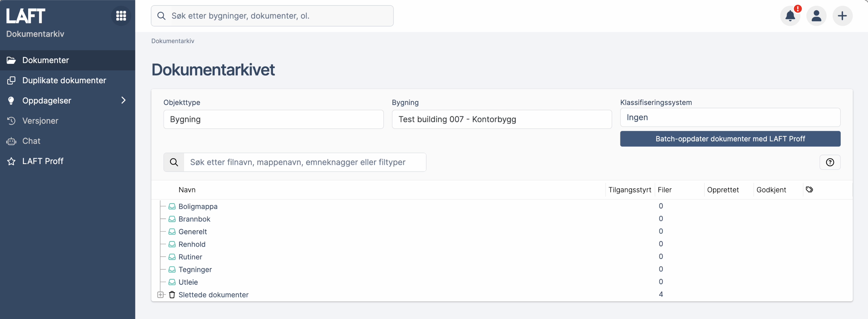Viewport: 868px width, 319px height.
Task: Click the Brannbok folder icon
Action: point(172,219)
